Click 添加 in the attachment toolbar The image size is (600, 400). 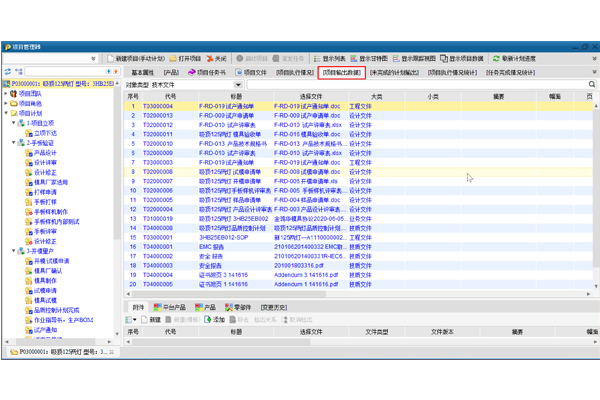click(x=215, y=320)
